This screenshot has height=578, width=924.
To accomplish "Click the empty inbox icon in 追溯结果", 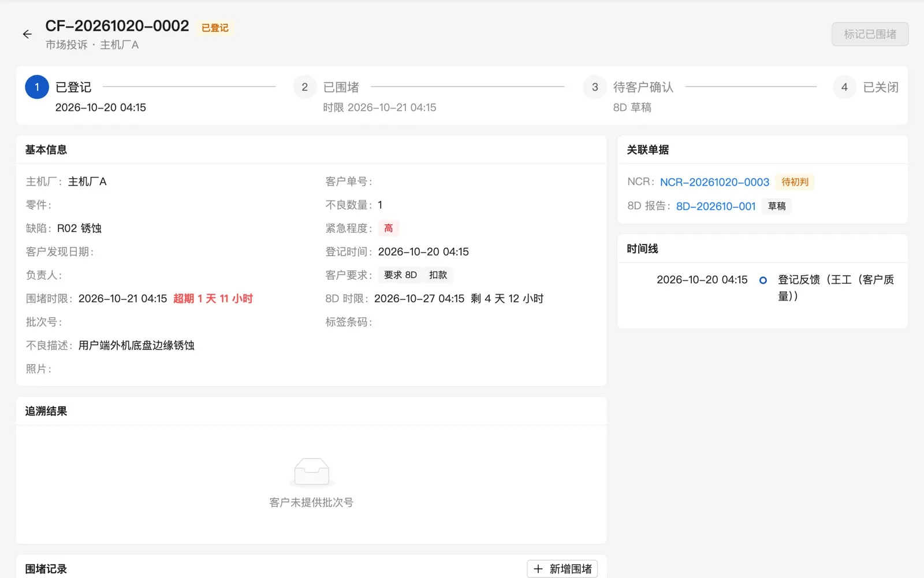I will pos(311,472).
